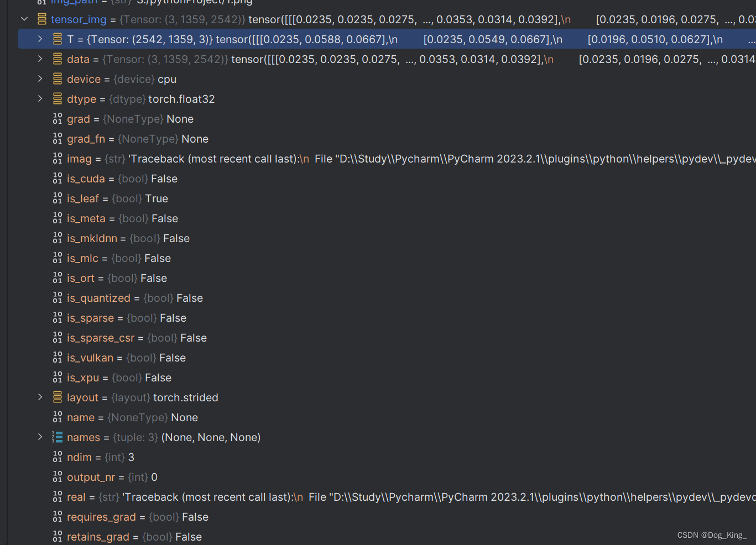The image size is (756, 545).
Task: Expand the names tuple attribute
Action: click(40, 437)
